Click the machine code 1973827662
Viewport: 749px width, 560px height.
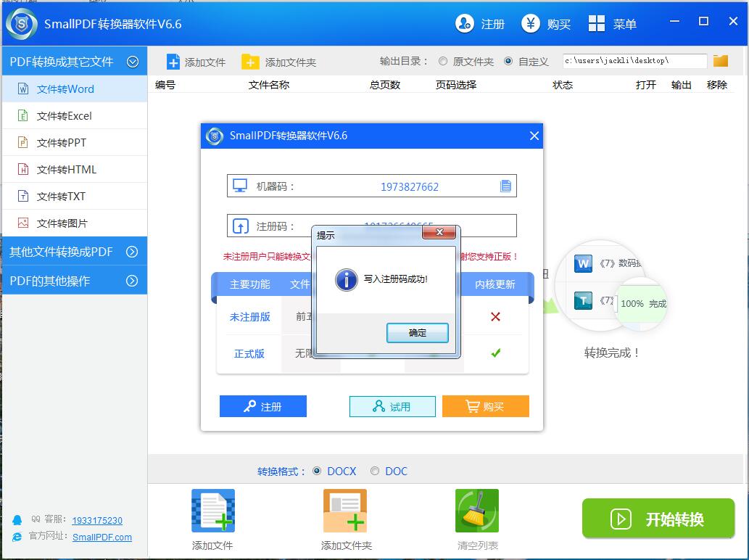(410, 187)
